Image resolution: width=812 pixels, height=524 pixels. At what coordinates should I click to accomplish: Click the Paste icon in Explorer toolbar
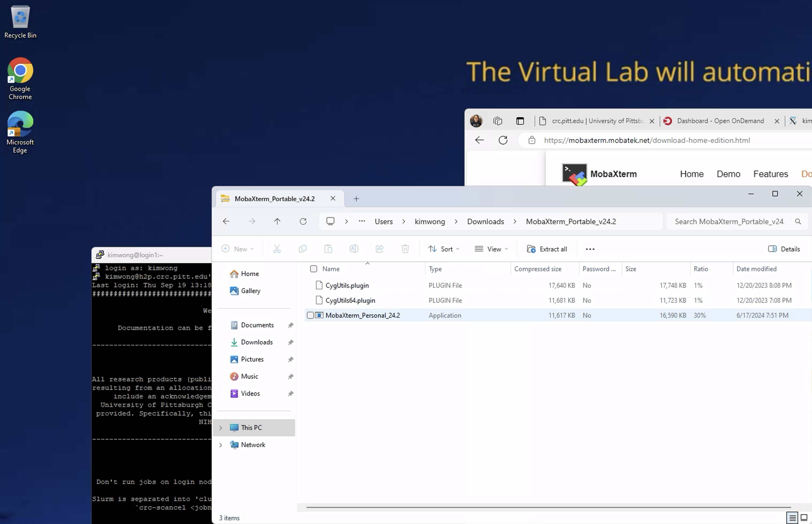328,249
